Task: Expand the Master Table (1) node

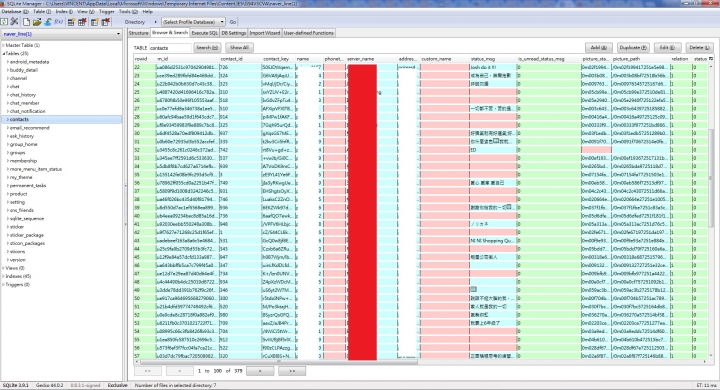Action: [x=3, y=45]
